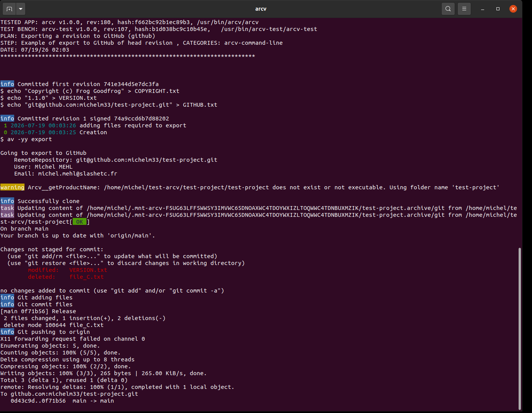Image resolution: width=532 pixels, height=413 pixels.
Task: Click 'Writing objects: 100%' line
Action: (x=103, y=373)
